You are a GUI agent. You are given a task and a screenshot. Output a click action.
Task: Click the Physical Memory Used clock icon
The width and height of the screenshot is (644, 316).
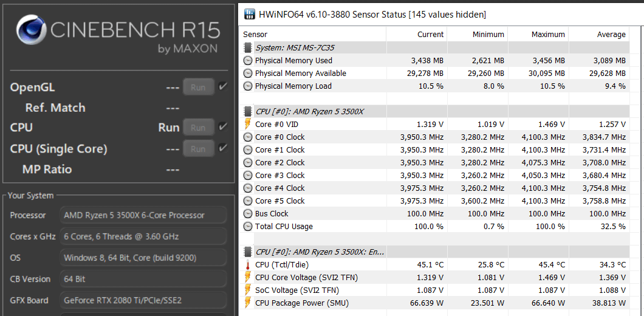click(248, 61)
